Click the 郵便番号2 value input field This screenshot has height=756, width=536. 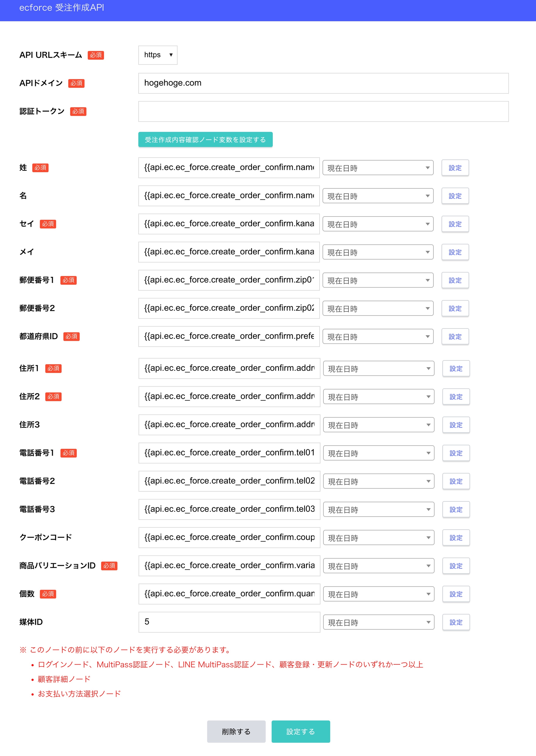coord(229,308)
